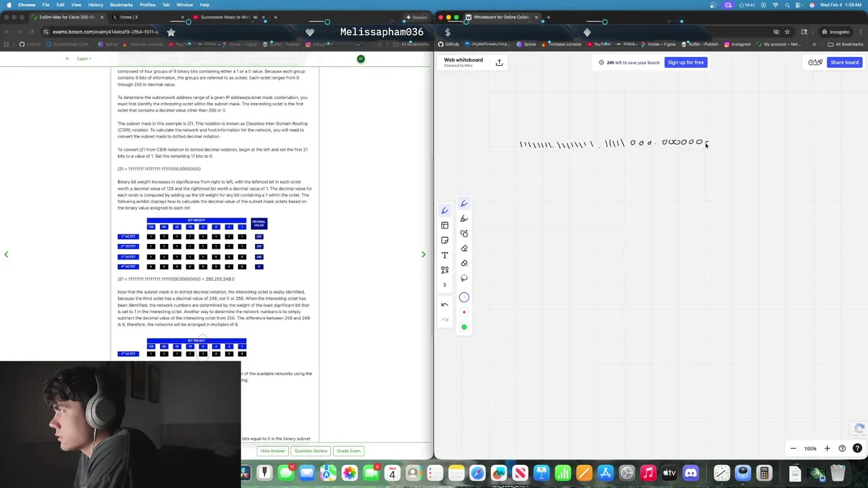Image resolution: width=868 pixels, height=488 pixels.
Task: Open Calculator from the dock
Action: point(764,473)
